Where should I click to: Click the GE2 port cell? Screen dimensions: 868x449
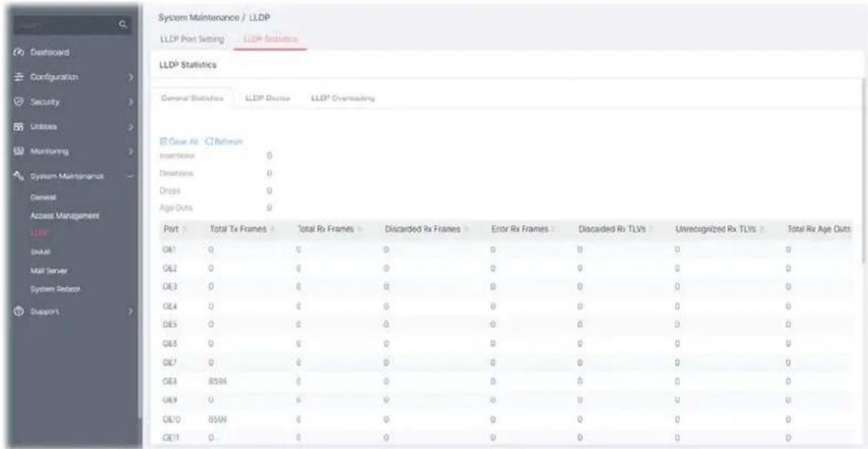[170, 269]
